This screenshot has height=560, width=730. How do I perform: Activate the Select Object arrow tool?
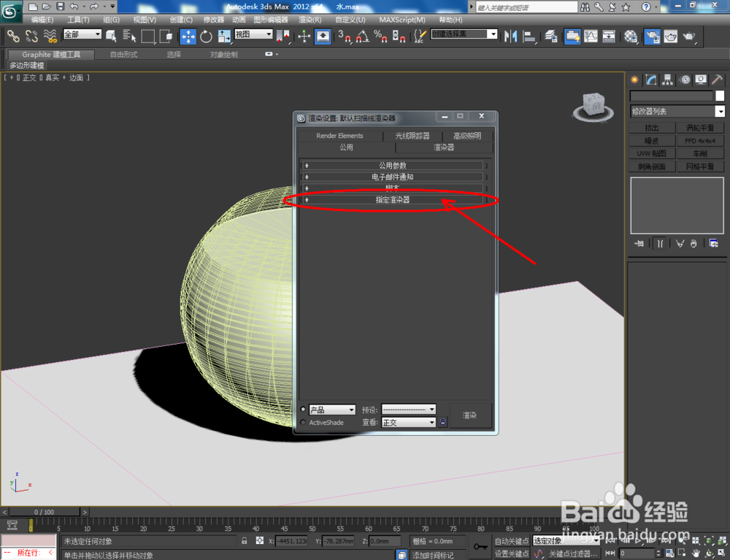click(x=111, y=36)
